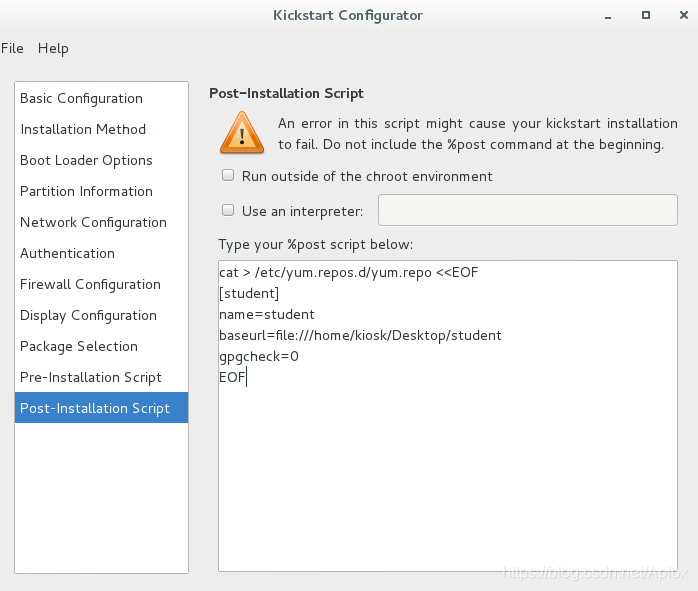Go to Display Configuration section
Viewport: 698px width, 591px height.
click(88, 315)
